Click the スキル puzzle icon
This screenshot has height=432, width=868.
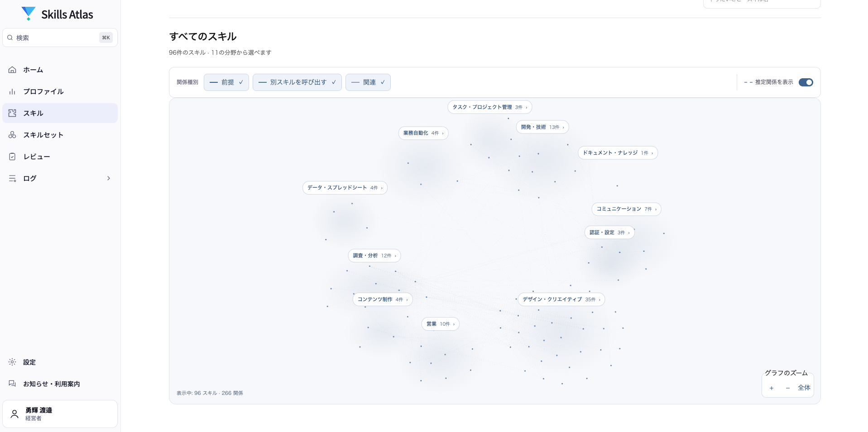(x=12, y=113)
